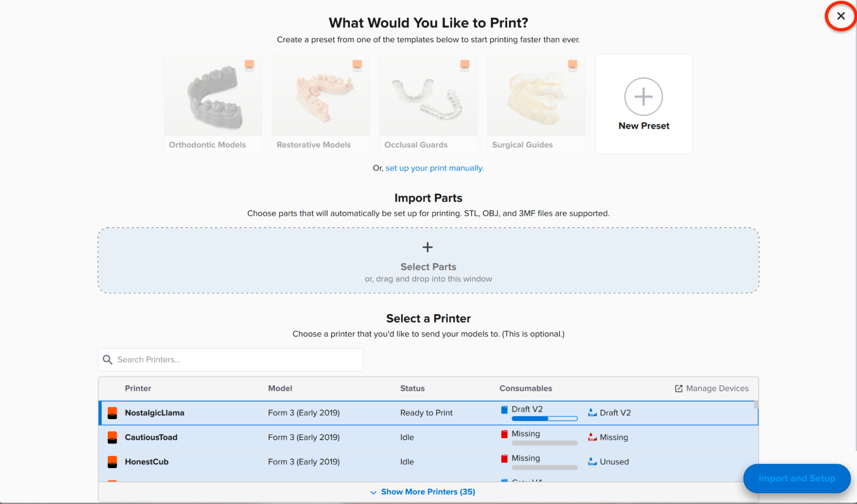Click set up your print manually link

click(434, 168)
